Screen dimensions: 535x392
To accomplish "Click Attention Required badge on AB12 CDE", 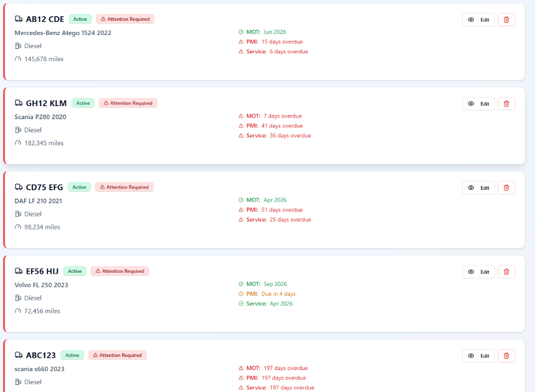I will [x=125, y=19].
